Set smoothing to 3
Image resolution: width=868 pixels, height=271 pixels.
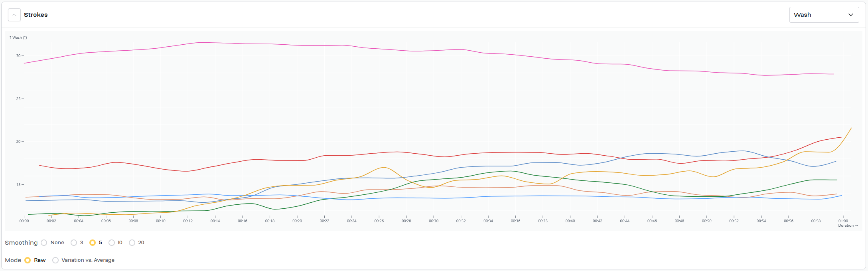tap(74, 243)
